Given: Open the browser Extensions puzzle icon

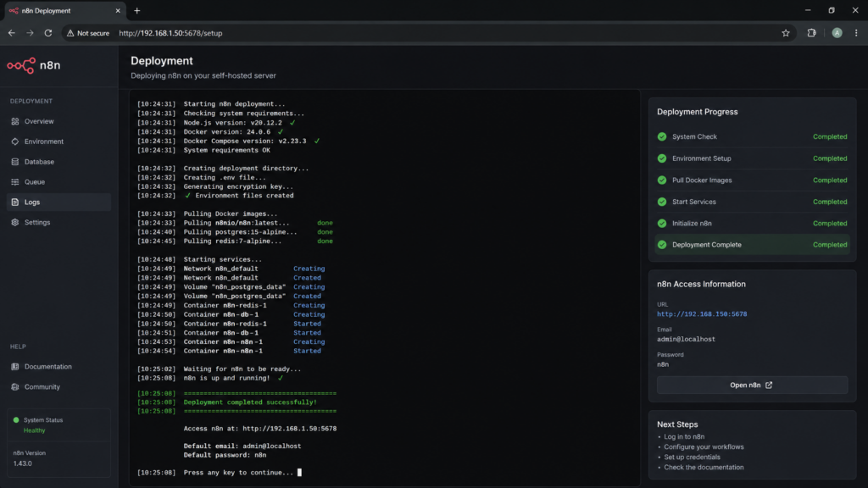Looking at the screenshot, I should (811, 33).
